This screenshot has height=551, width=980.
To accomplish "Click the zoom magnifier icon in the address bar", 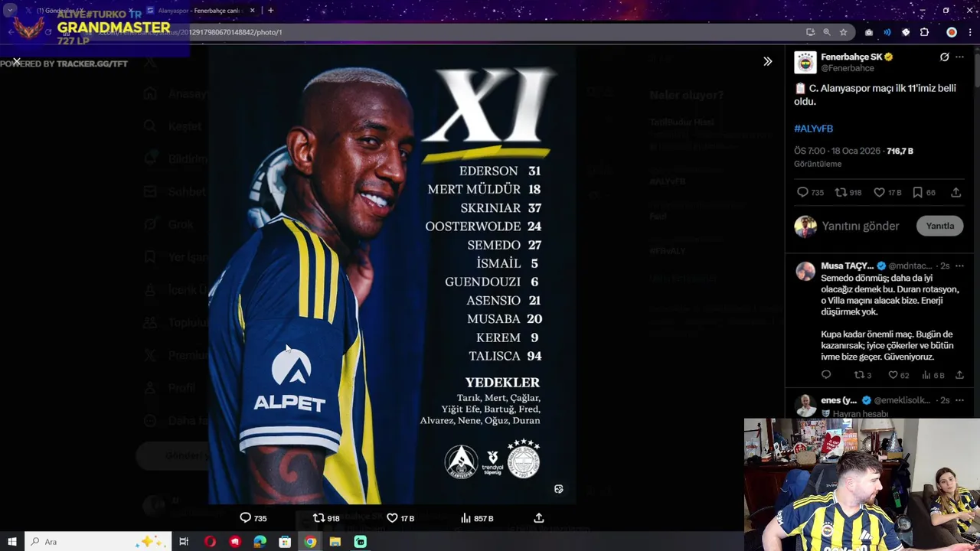I will click(827, 32).
